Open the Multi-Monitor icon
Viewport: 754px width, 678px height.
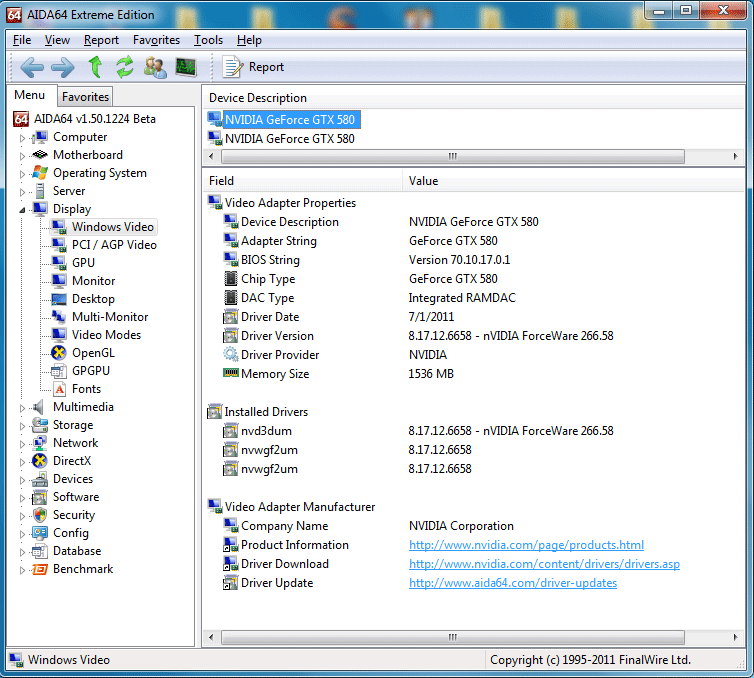[59, 316]
